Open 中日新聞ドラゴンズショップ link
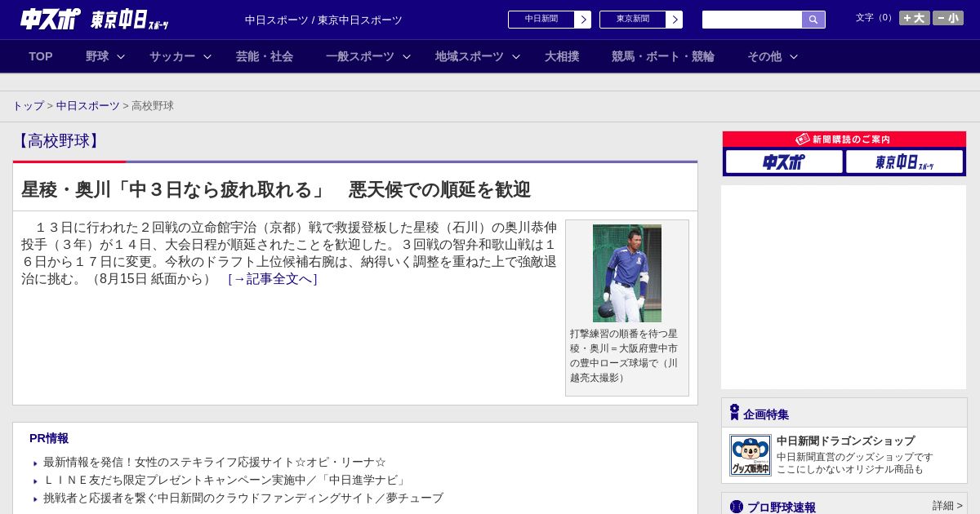Screen dimensions: 980x514 (x=846, y=441)
